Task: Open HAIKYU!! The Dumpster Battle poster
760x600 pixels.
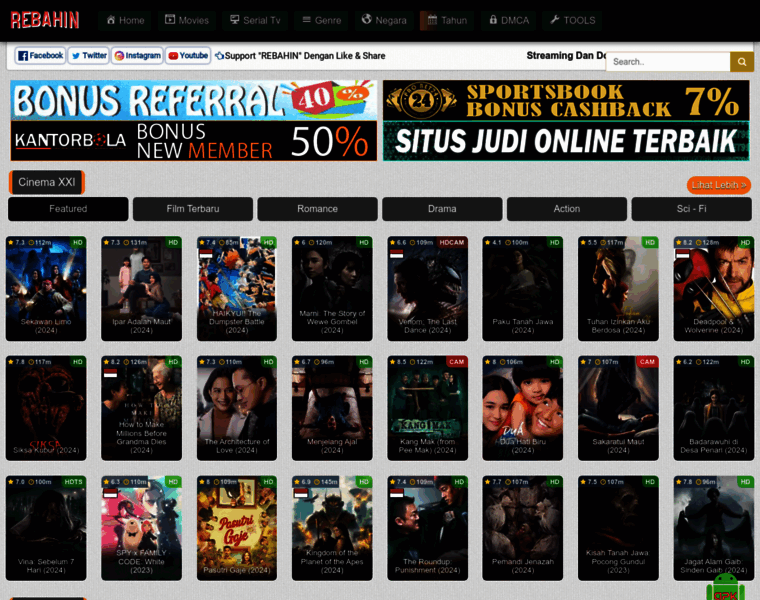Action: point(237,289)
